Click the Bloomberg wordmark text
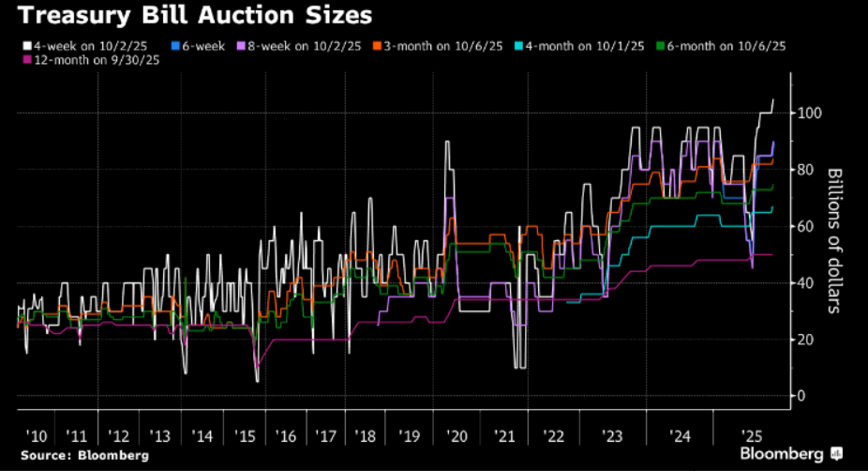 click(784, 454)
